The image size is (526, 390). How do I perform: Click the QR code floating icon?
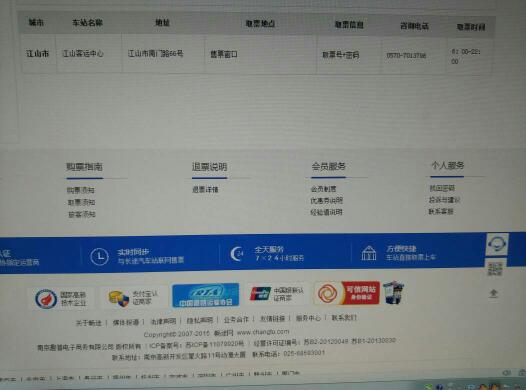pos(495,269)
